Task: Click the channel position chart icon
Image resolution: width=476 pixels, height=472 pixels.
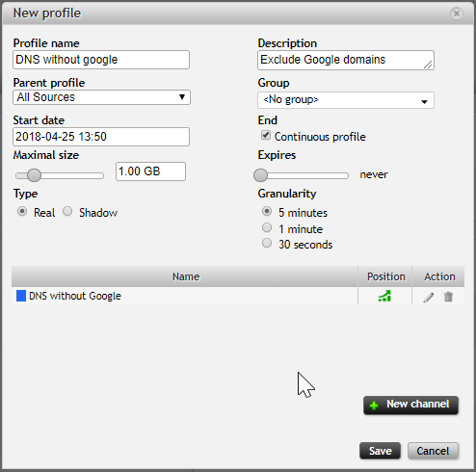Action: coord(384,296)
